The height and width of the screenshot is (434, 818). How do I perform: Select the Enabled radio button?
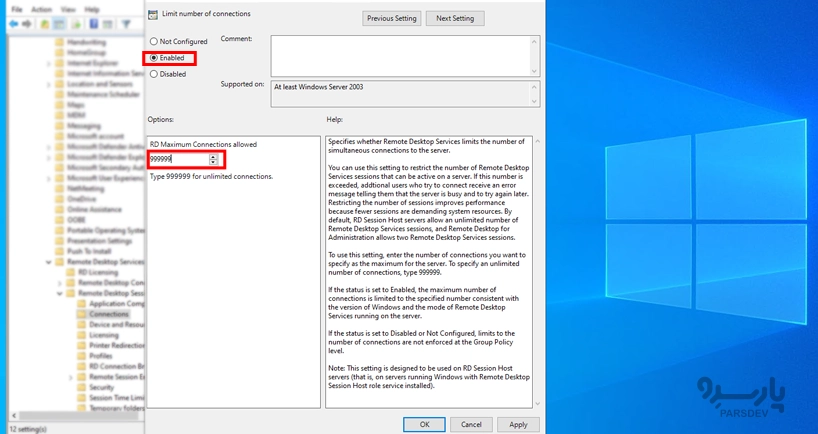[x=154, y=58]
